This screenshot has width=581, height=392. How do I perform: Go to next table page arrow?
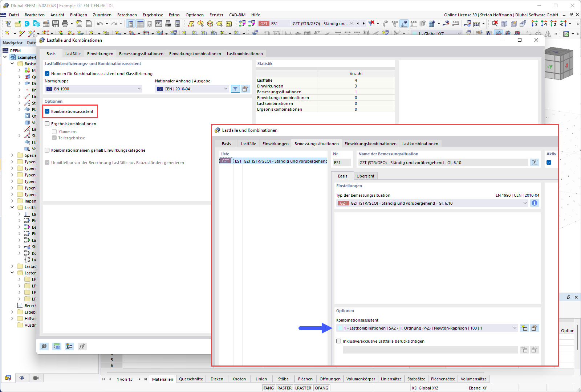click(139, 379)
